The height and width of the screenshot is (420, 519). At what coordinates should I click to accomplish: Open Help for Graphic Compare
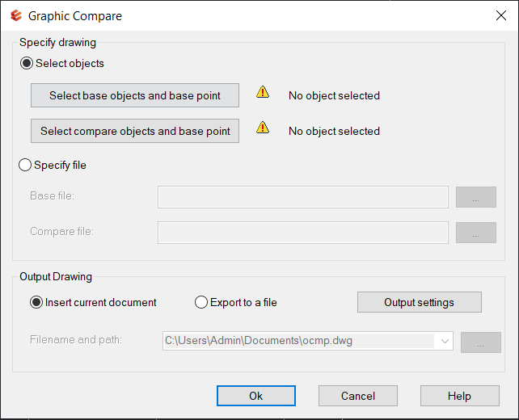[x=459, y=396]
